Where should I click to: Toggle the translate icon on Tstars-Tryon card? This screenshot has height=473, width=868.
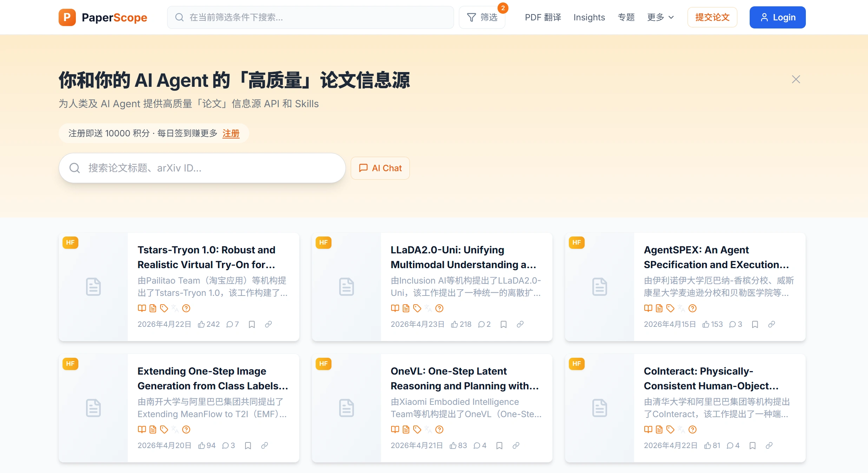tap(175, 308)
